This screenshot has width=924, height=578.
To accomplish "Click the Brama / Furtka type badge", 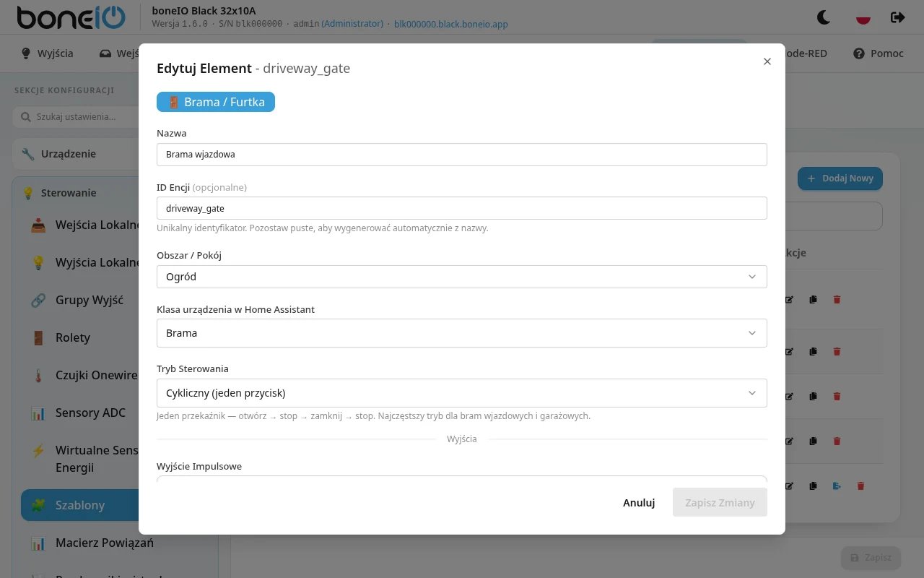I will pos(216,102).
